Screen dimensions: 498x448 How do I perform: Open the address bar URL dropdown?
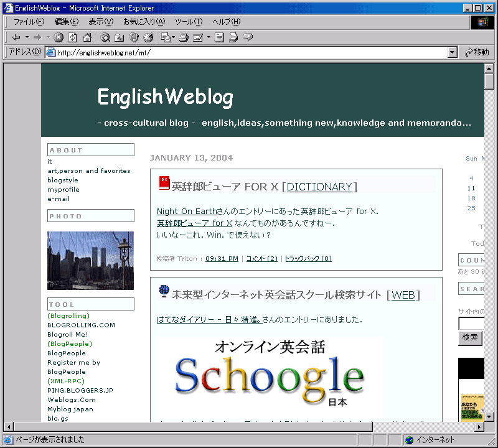(453, 52)
